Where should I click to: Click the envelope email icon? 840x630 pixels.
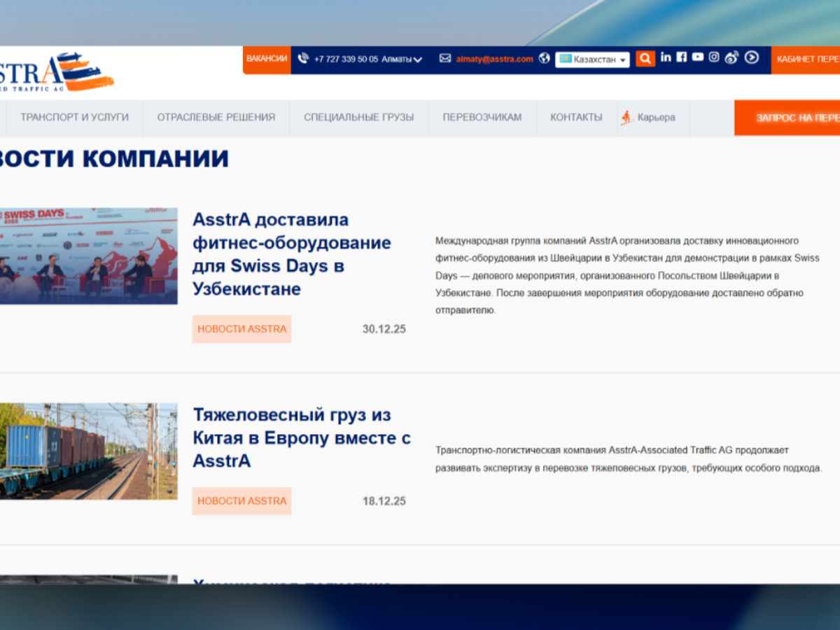445,59
